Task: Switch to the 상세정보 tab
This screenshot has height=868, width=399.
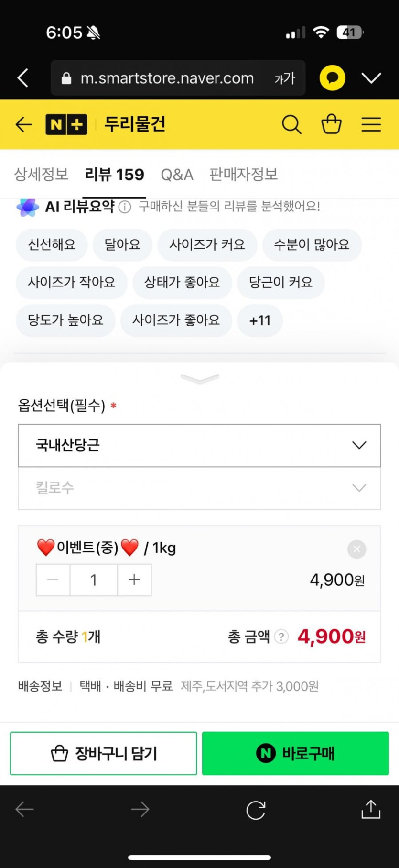Action: [x=41, y=175]
